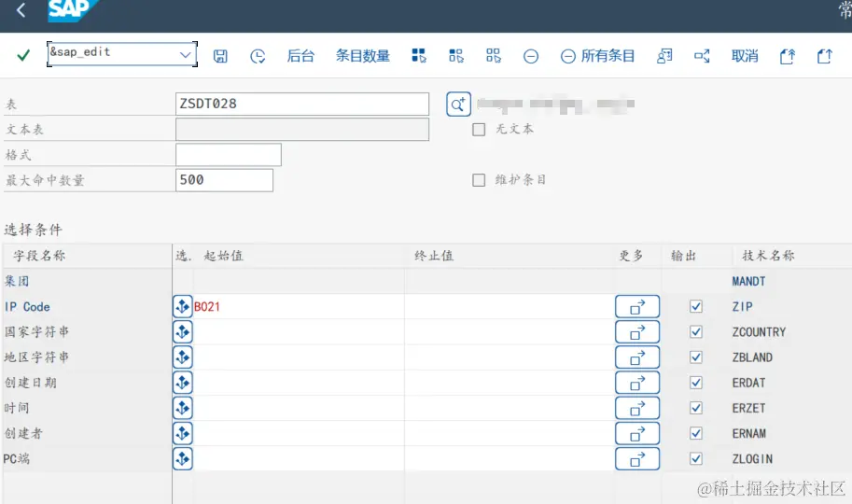Click the IP Code start value B021
852x504 pixels.
[207, 307]
